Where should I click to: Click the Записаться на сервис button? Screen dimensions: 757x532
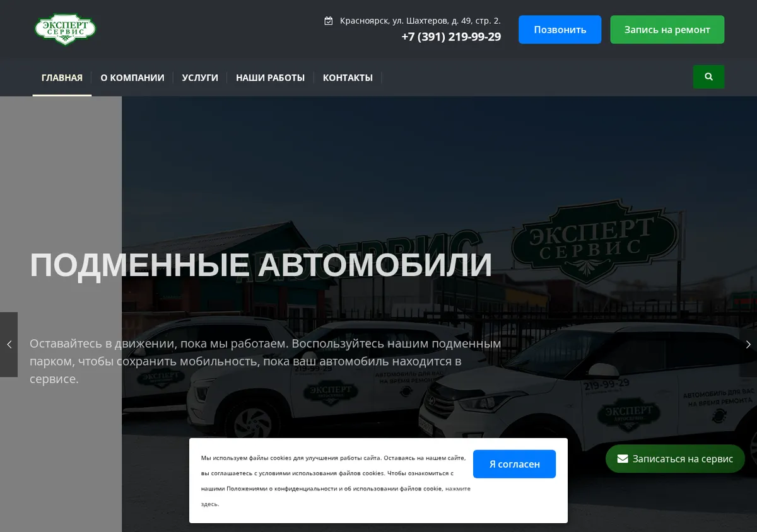(675, 459)
